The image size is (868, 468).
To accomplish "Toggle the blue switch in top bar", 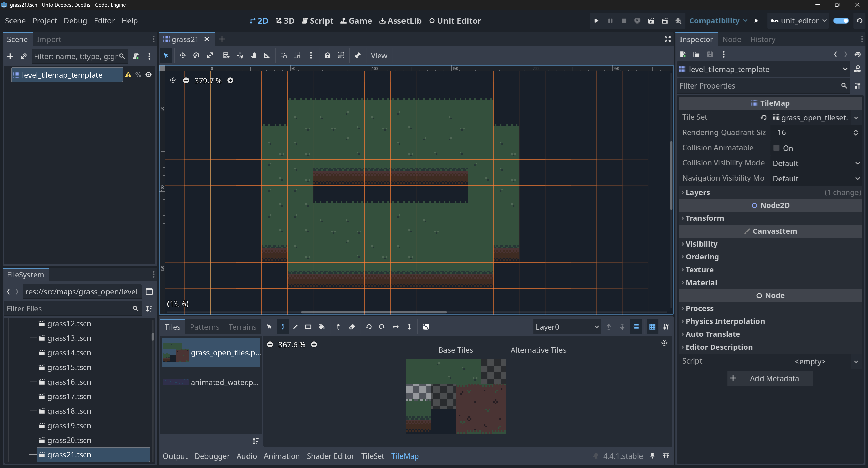I will pyautogui.click(x=841, y=21).
